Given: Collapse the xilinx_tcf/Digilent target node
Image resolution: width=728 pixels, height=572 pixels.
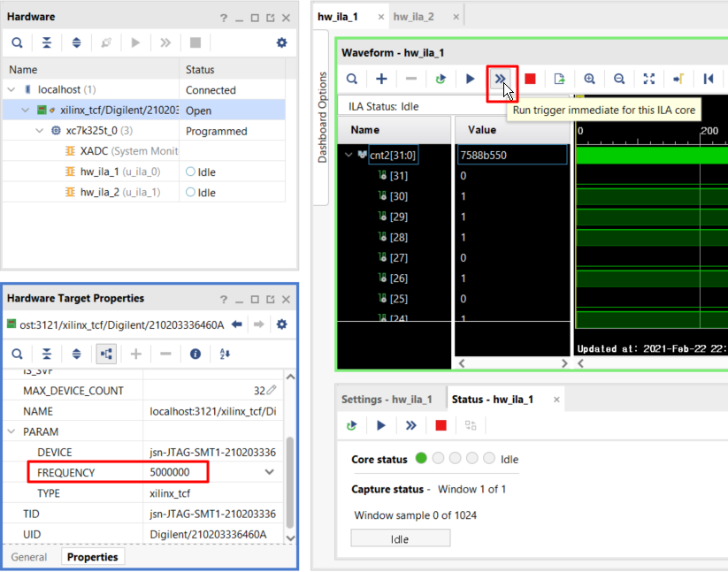Looking at the screenshot, I should [26, 110].
